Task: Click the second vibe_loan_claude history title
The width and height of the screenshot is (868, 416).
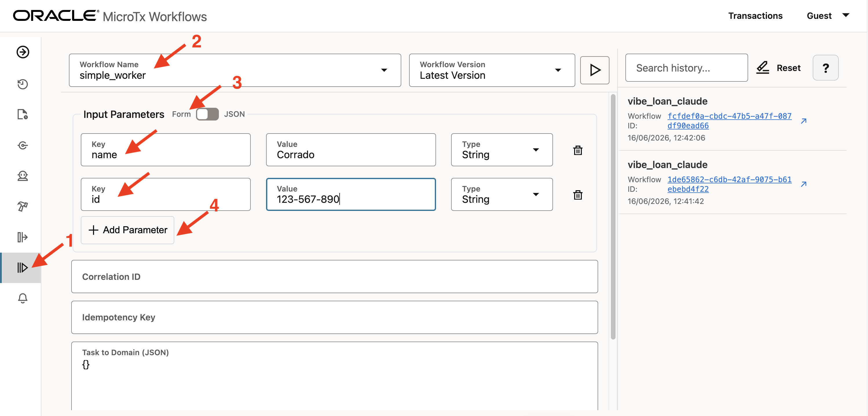Action: (667, 165)
